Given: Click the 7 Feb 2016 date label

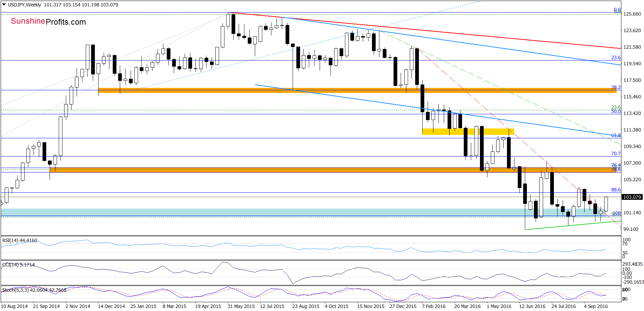Looking at the screenshot, I should [433, 306].
